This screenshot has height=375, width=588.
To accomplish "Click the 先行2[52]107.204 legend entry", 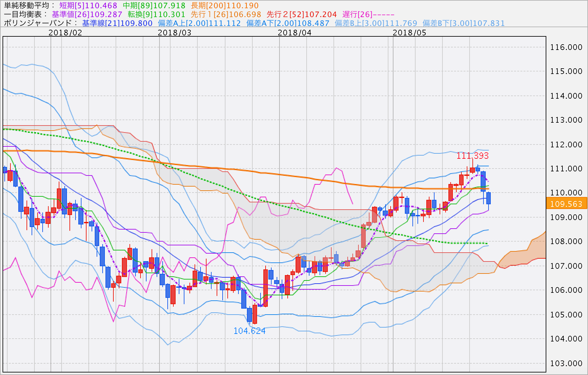I will pos(302,14).
